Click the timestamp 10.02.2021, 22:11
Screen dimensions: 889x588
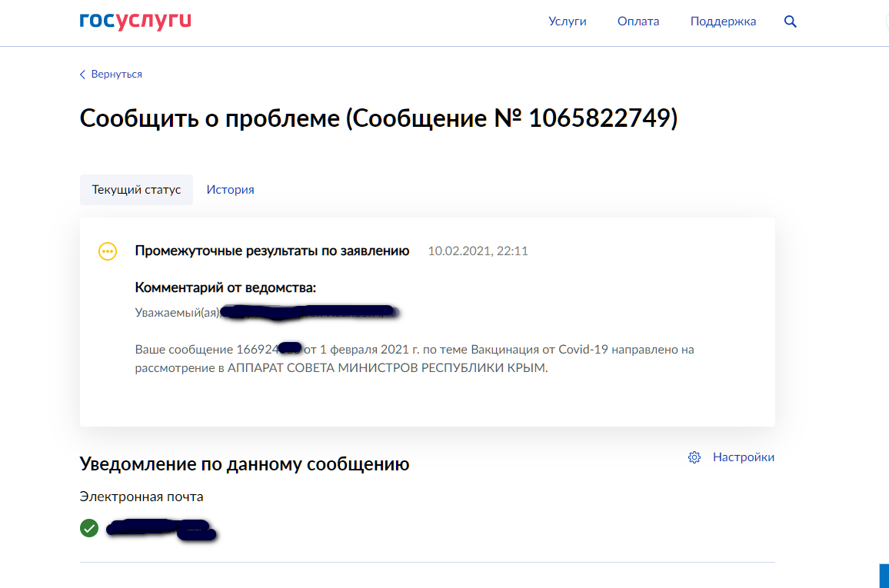click(478, 251)
